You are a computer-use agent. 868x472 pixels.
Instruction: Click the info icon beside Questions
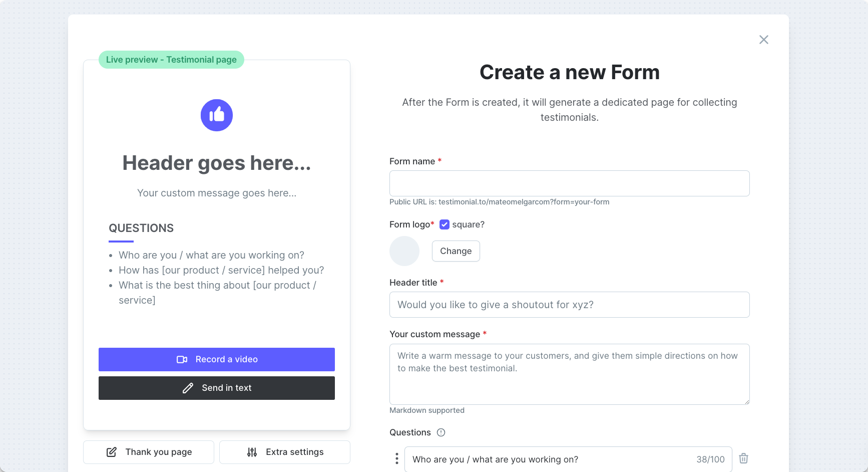pos(441,432)
